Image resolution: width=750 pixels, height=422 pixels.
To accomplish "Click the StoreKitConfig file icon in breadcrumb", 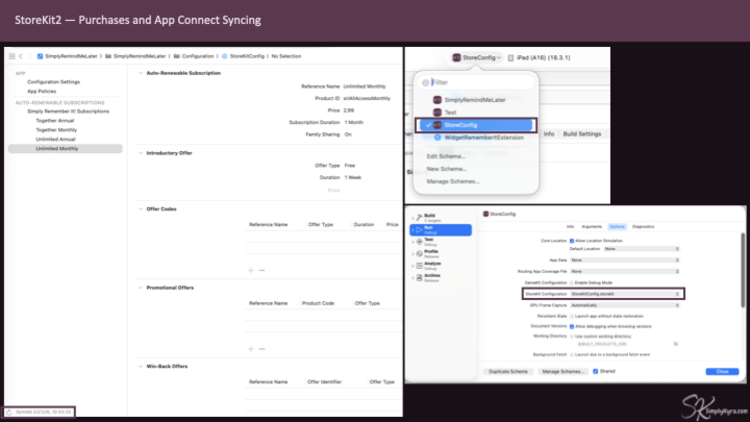I will click(x=225, y=56).
